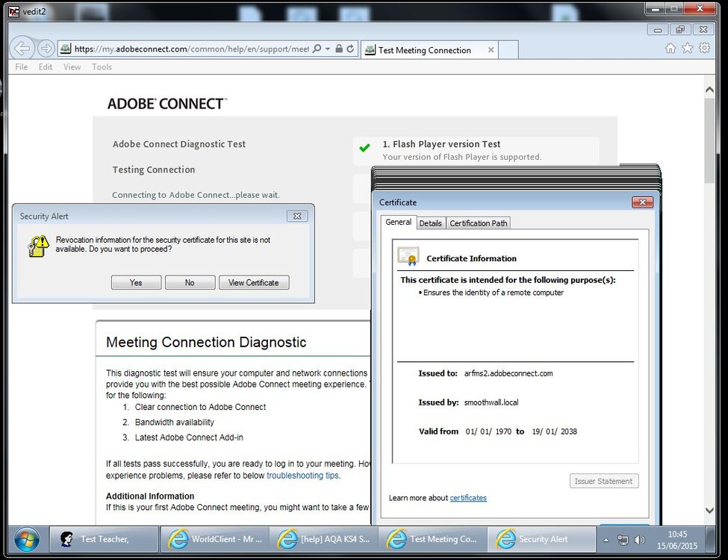
Task: Switch to the Details certificate tab
Action: (x=430, y=223)
